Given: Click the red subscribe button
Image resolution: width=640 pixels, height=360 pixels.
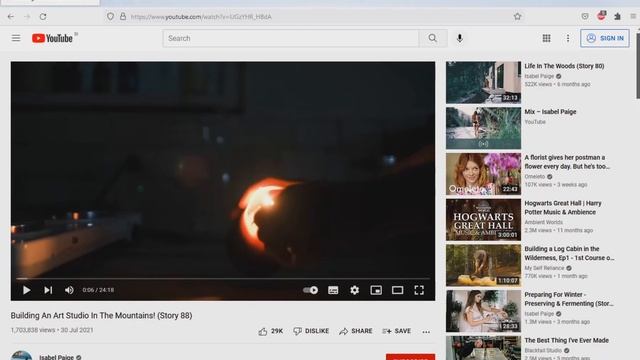Looking at the screenshot, I should click(410, 357).
